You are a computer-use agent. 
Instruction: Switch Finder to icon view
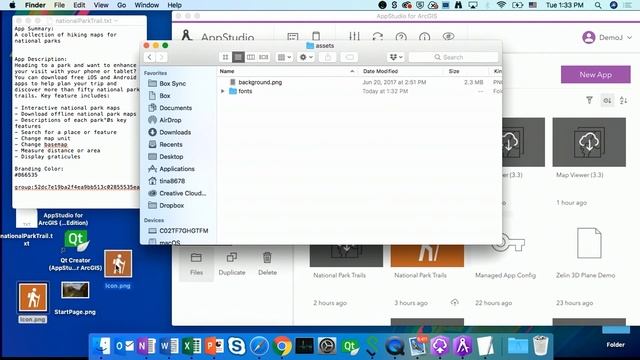(225, 57)
